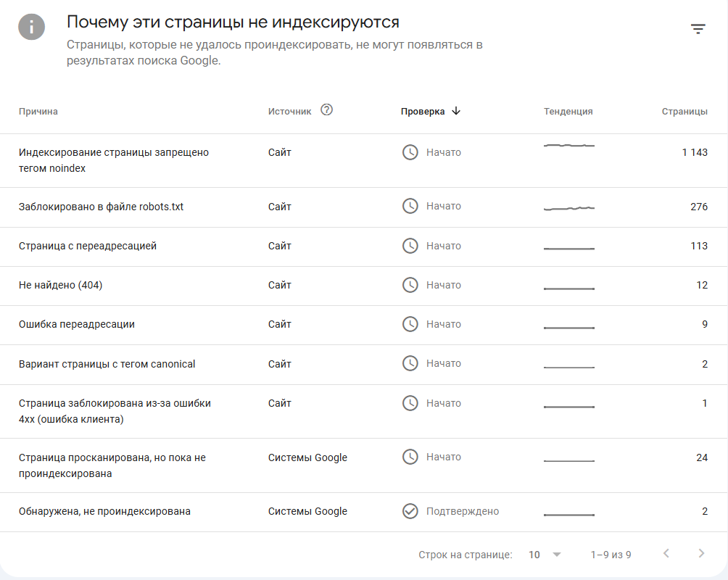The width and height of the screenshot is (728, 580).
Task: Click trend sparkline in the noindex row
Action: [x=568, y=145]
